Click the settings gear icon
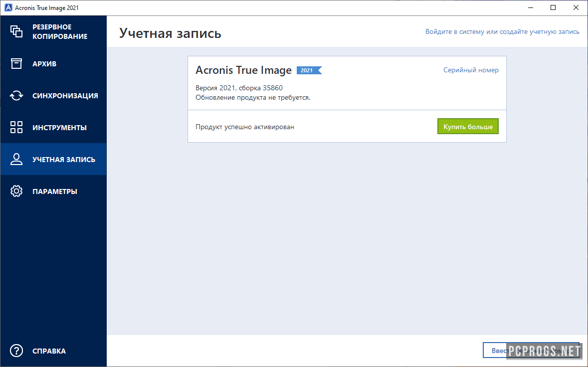This screenshot has height=367, width=588. pos(16,191)
